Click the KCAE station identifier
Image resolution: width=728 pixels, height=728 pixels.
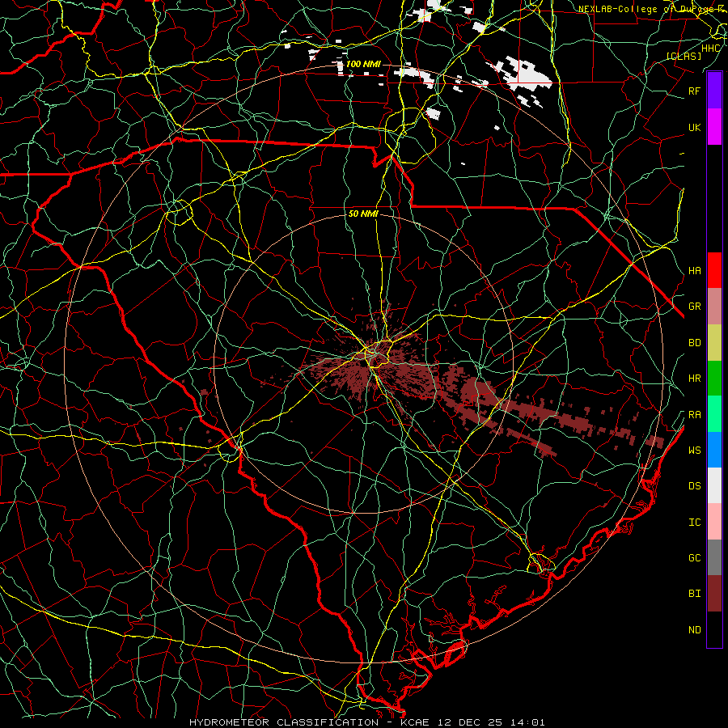pyautogui.click(x=415, y=722)
